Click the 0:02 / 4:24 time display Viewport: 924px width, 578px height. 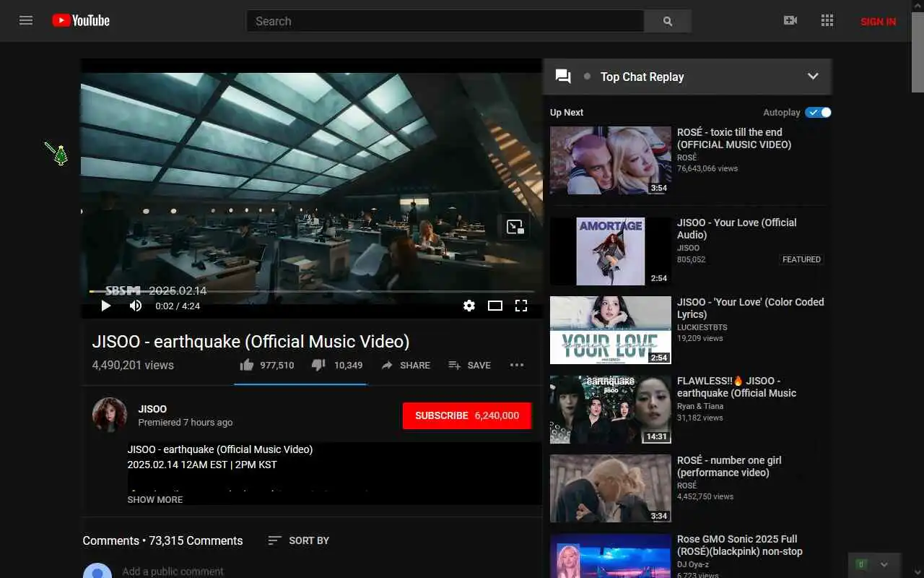pos(178,306)
